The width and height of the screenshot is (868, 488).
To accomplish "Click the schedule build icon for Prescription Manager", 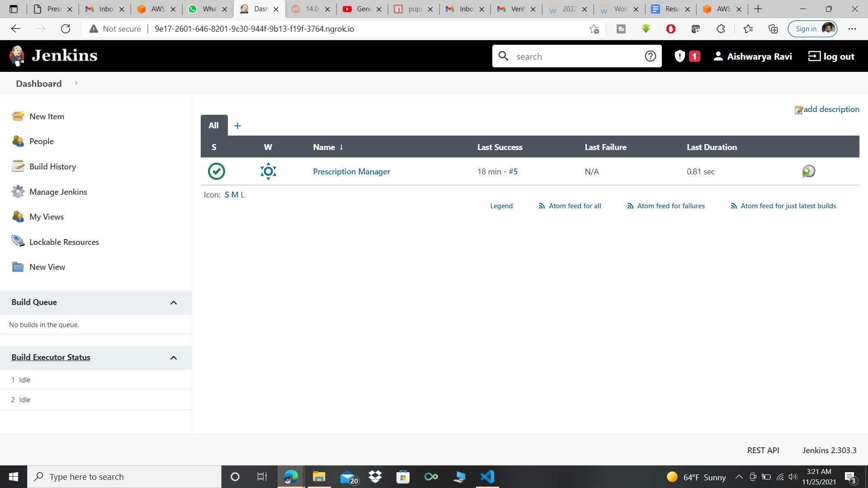I will (x=808, y=171).
